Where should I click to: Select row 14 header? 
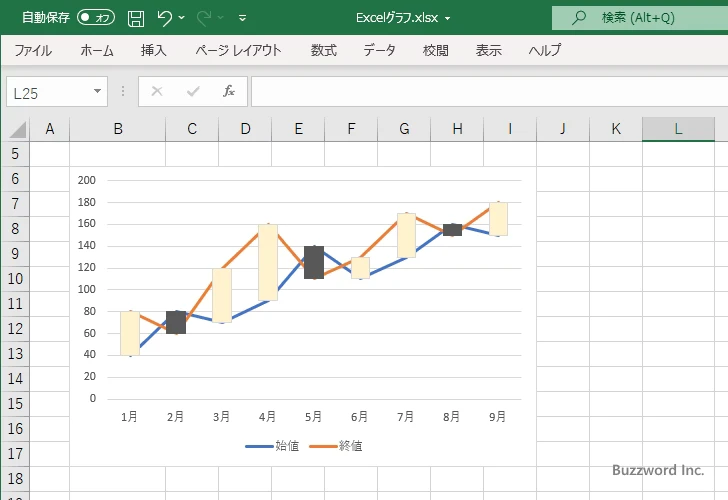click(15, 379)
